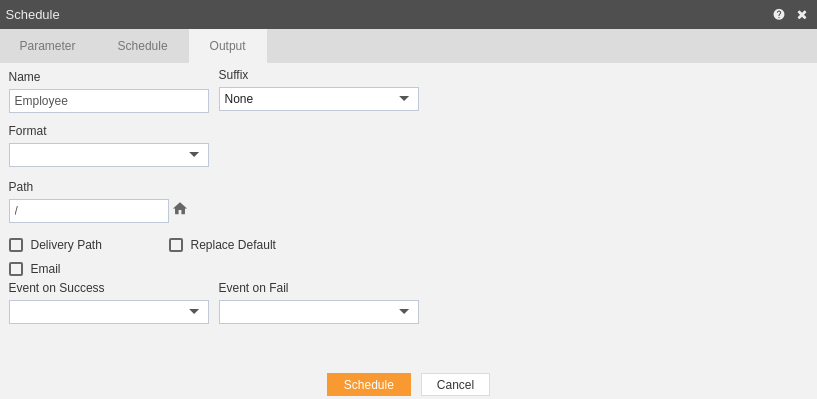Click the help question mark icon
Viewport: 817px width, 399px height.
778,15
